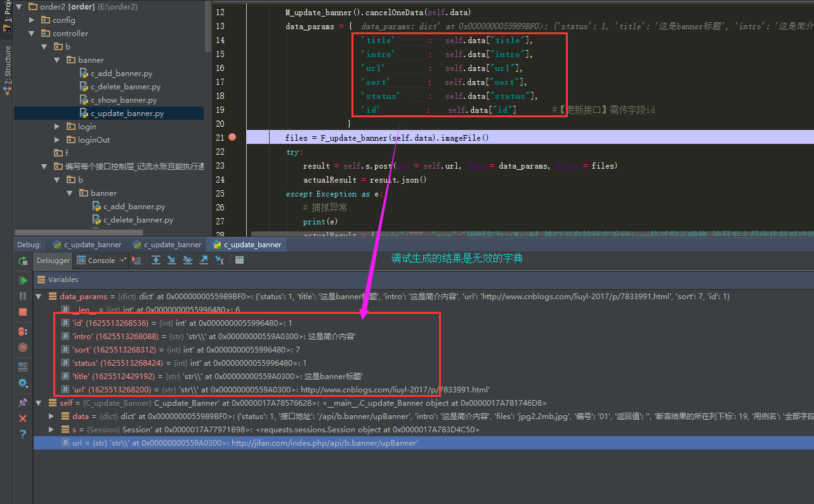Click Show Execution Point icon
This screenshot has width=814, height=504.
(136, 260)
